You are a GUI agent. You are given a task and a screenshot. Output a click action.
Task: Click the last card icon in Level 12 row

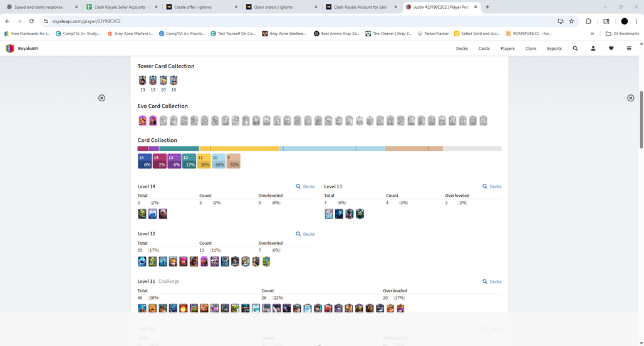(266, 262)
